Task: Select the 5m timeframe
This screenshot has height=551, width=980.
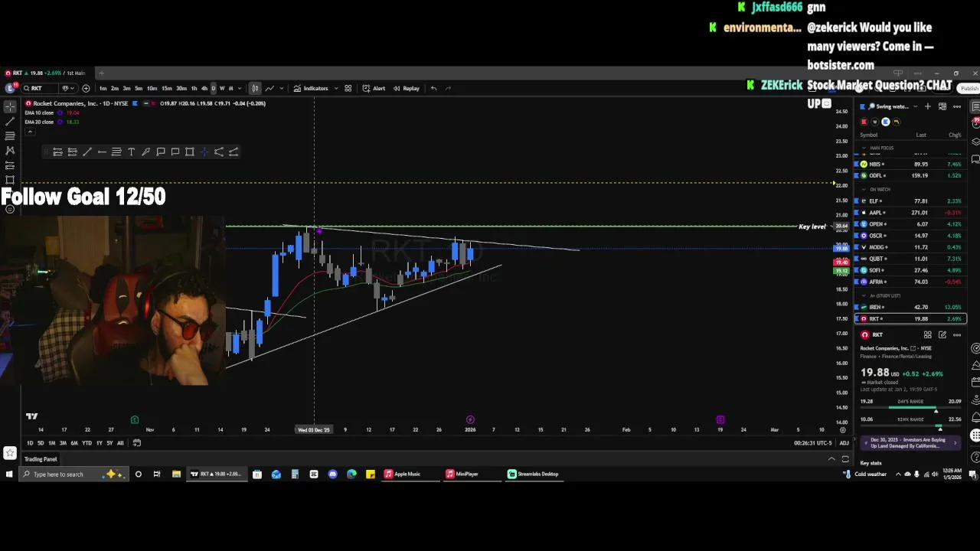Action: pos(139,88)
